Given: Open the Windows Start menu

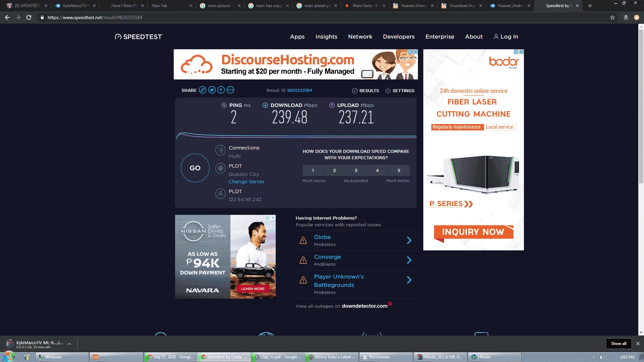Looking at the screenshot, I should pyautogui.click(x=9, y=356).
